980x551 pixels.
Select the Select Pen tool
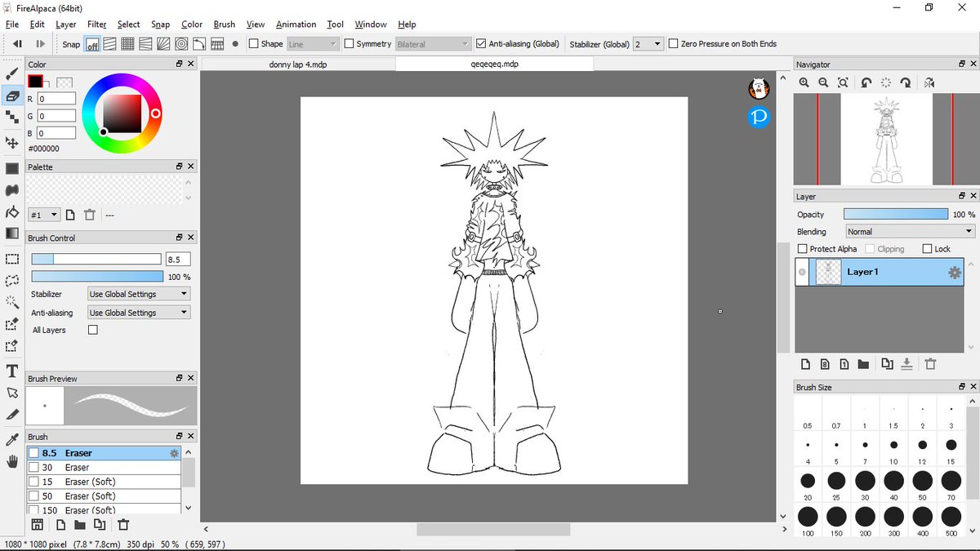tap(12, 324)
